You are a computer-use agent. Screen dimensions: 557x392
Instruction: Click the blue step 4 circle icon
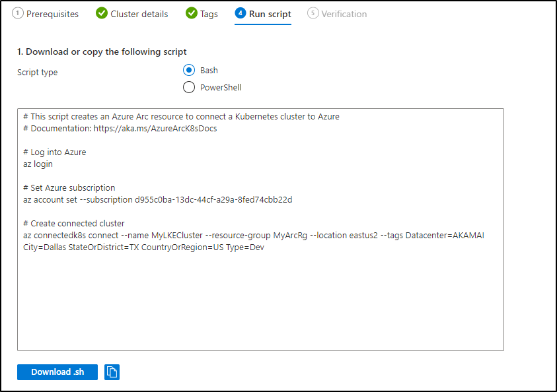point(241,13)
